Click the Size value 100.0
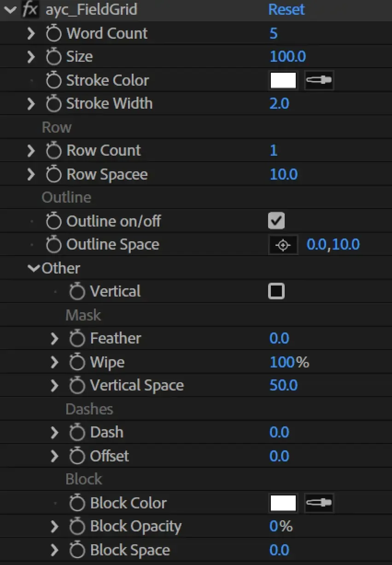 pyautogui.click(x=287, y=57)
